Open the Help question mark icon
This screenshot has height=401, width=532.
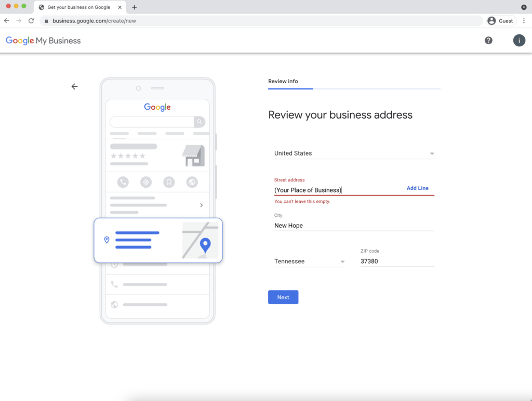[x=488, y=41]
